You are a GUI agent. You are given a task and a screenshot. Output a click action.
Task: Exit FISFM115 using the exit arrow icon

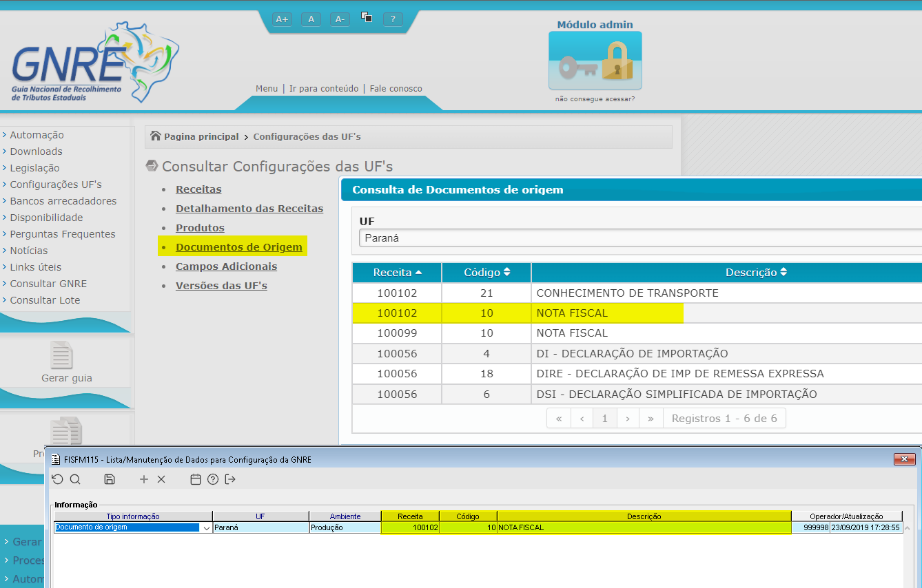point(229,479)
